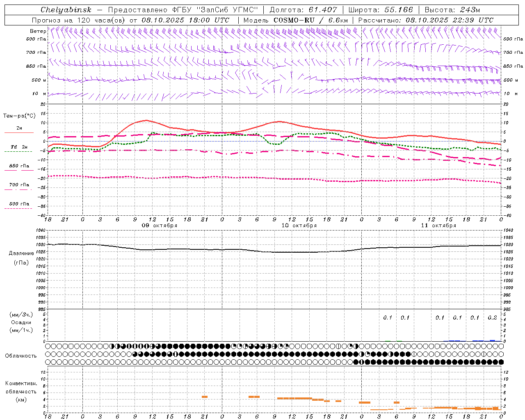The height and width of the screenshot is (420, 525).
Task: Click the '0.2' precipitation value
Action: (492, 318)
